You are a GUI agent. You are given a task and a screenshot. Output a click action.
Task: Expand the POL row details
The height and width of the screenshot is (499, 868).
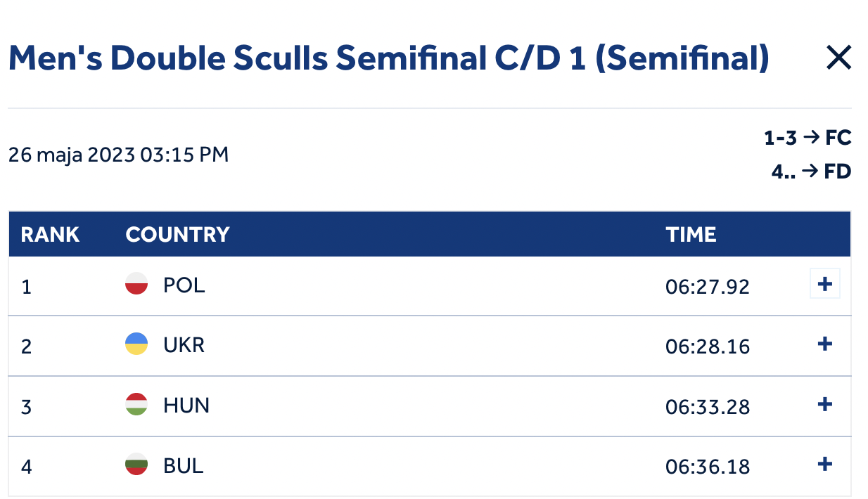point(825,284)
